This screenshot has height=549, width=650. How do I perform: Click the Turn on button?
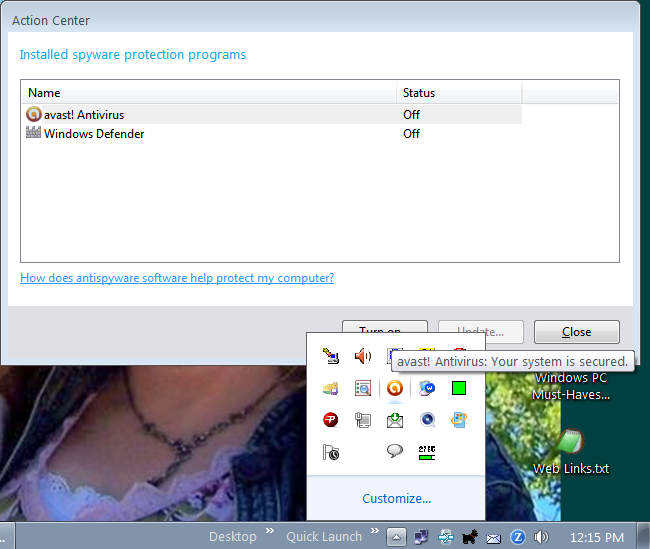[385, 327]
